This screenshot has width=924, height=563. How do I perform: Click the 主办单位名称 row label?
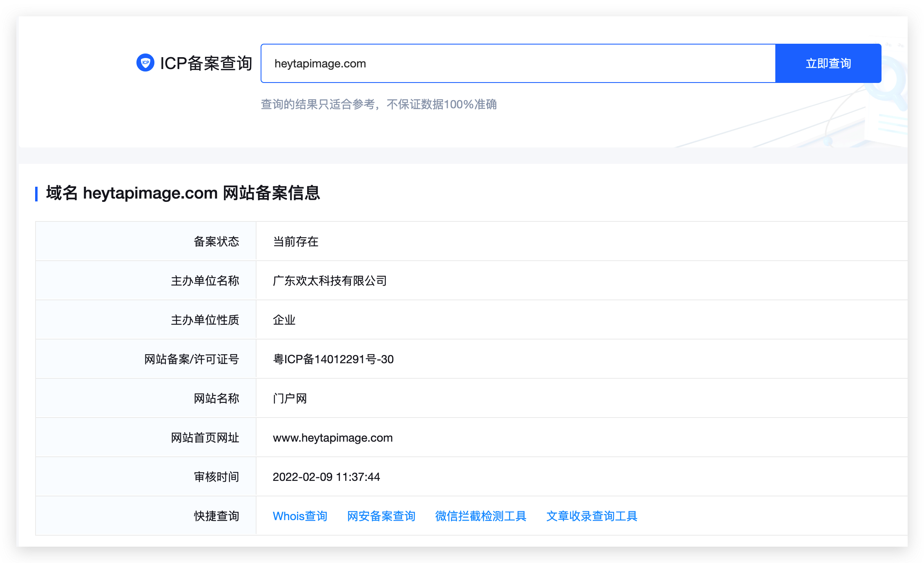205,281
